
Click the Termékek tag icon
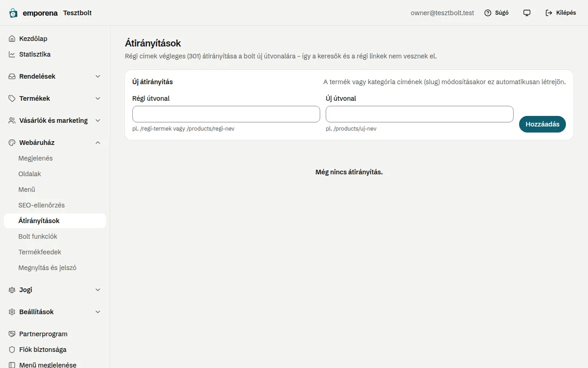click(x=12, y=98)
